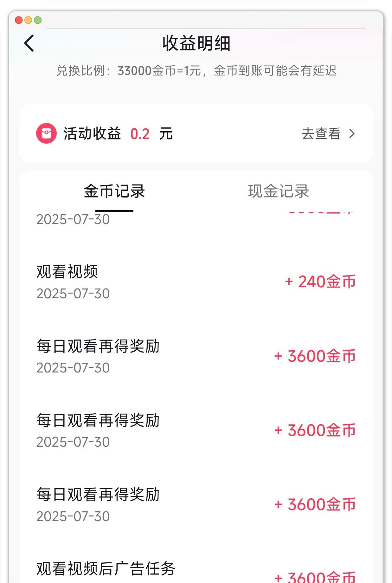Select the last 每日观看再得奖励 entry

click(98, 495)
